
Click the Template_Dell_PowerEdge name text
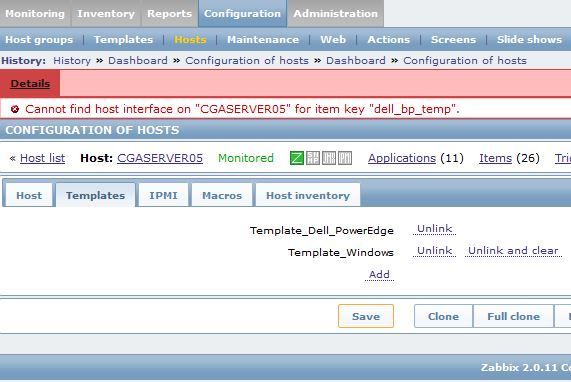click(322, 231)
